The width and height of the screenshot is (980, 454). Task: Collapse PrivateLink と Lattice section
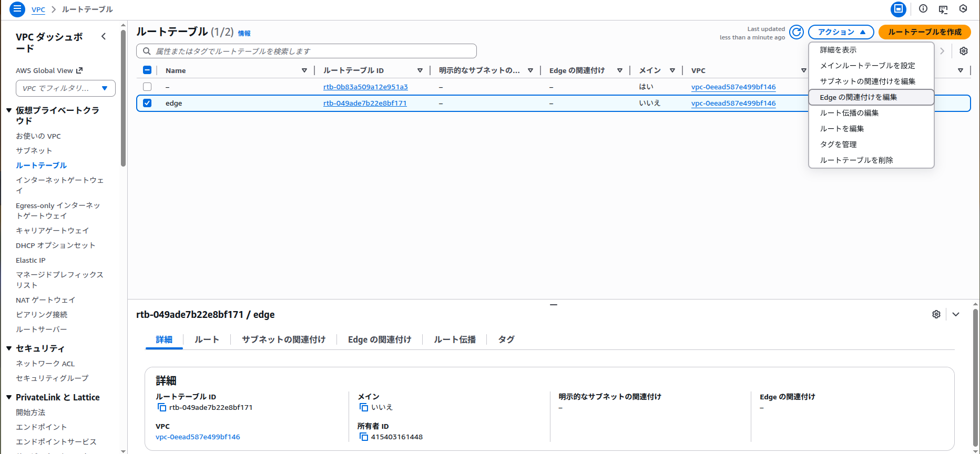[x=9, y=397]
